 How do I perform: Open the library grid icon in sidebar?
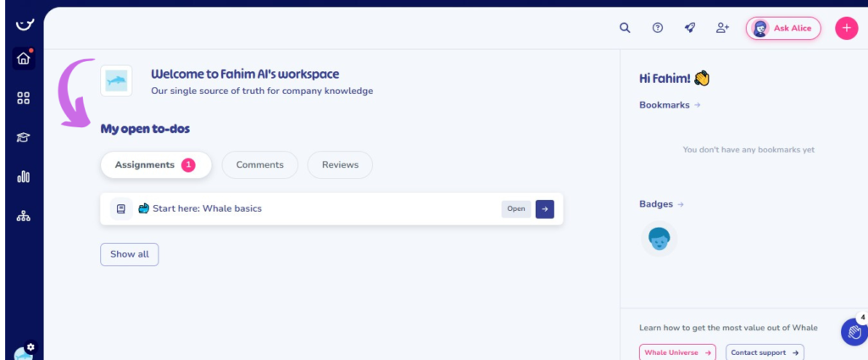[23, 98]
